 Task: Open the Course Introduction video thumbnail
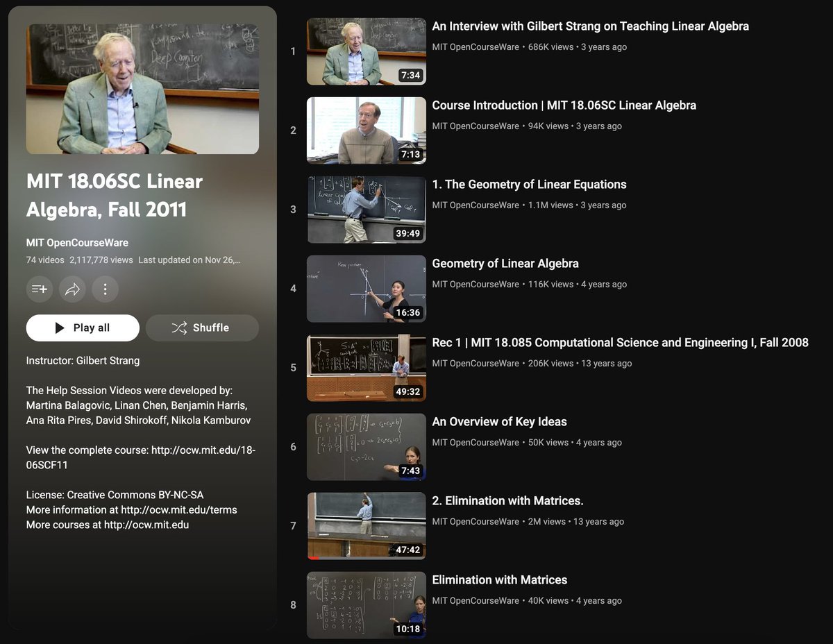coord(367,130)
